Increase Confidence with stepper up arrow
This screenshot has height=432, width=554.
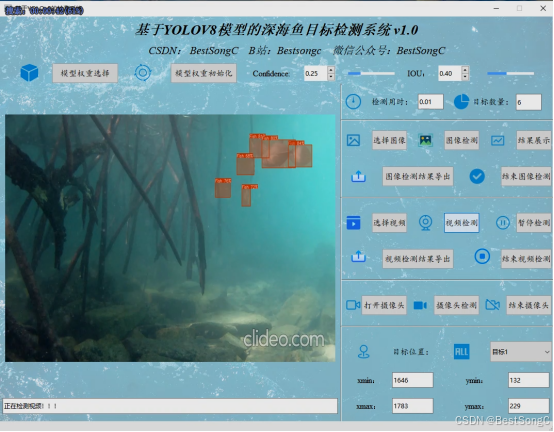pos(331,70)
